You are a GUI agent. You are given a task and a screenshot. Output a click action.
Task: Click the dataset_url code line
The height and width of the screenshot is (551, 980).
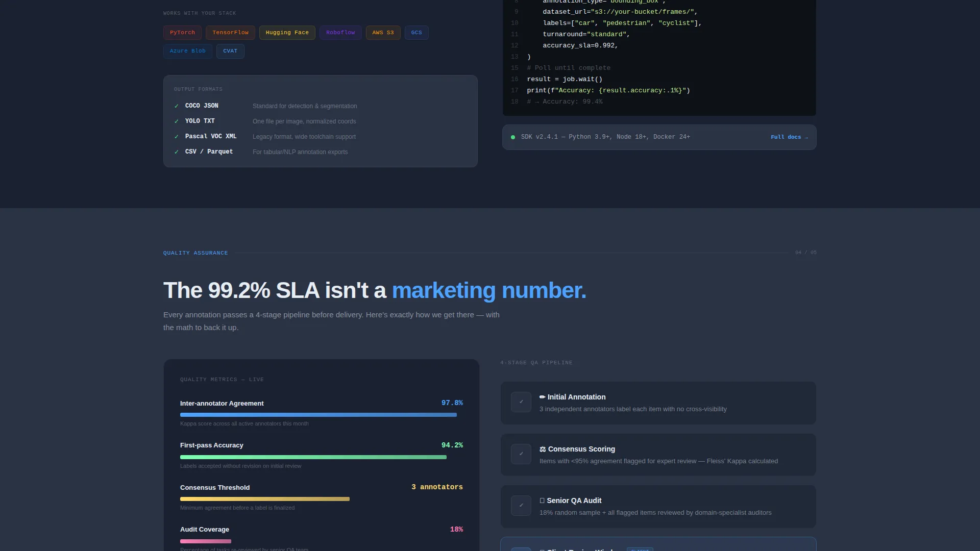(x=620, y=12)
